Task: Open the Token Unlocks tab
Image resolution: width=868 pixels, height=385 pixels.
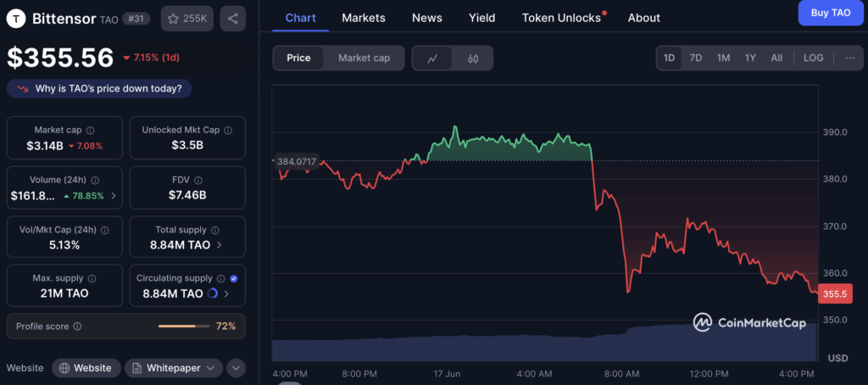Action: pyautogui.click(x=561, y=18)
